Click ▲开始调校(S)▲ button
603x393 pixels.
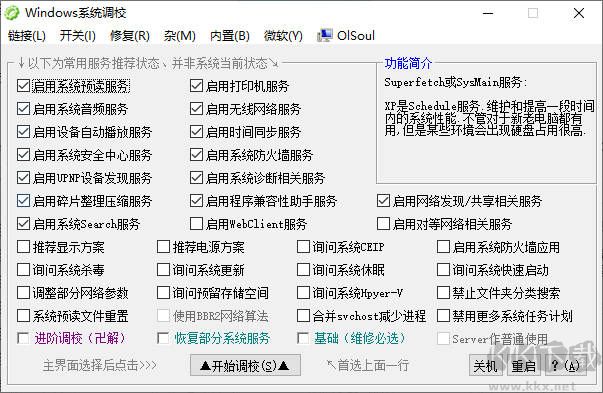point(245,365)
